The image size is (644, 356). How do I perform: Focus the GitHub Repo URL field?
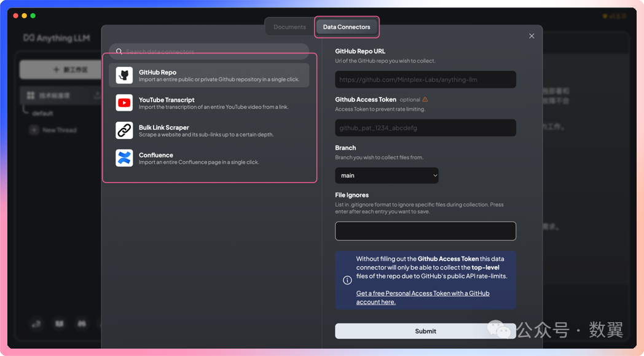point(425,79)
